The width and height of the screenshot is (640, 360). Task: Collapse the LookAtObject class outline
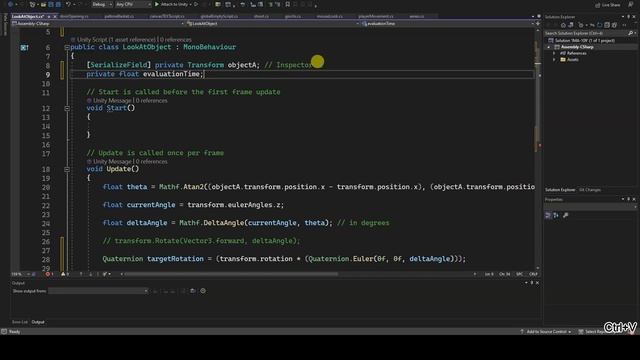(x=67, y=47)
